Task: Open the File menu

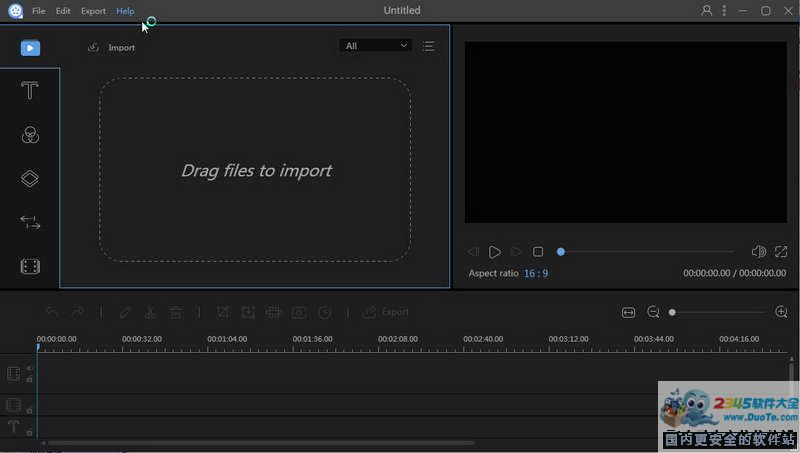Action: (39, 11)
